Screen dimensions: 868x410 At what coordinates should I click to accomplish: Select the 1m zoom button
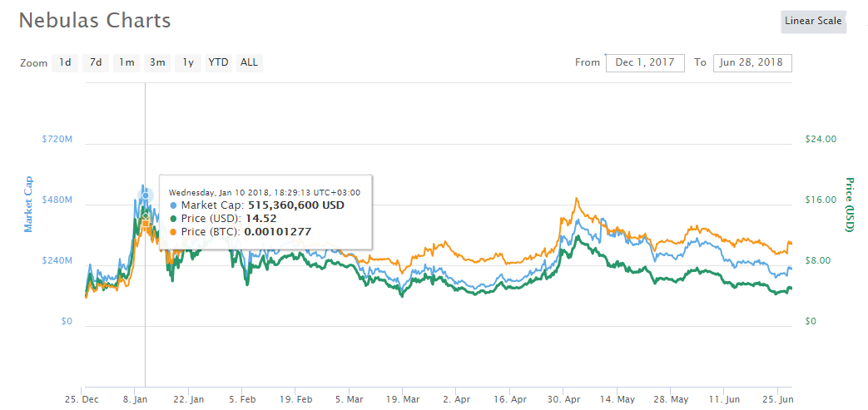coord(126,62)
